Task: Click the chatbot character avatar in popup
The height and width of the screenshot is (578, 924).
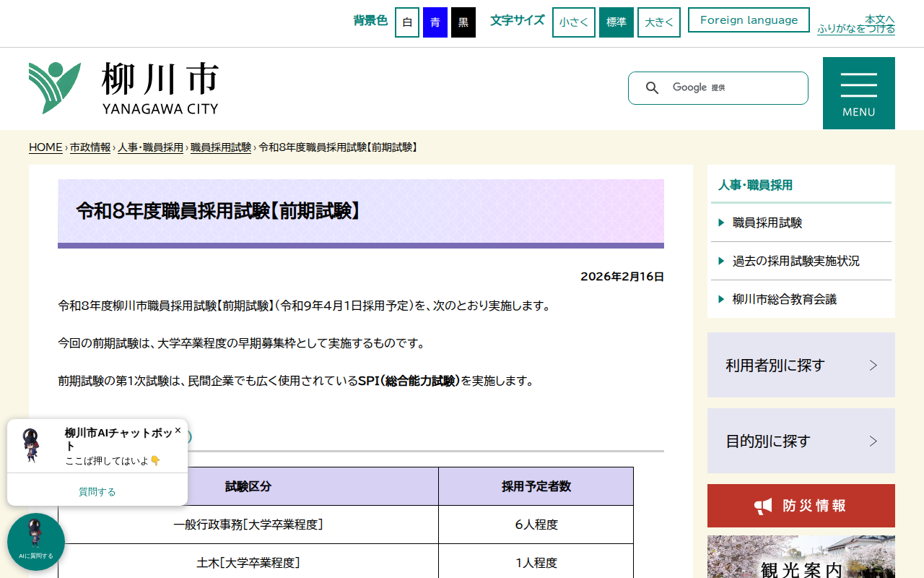Action: coord(32,446)
